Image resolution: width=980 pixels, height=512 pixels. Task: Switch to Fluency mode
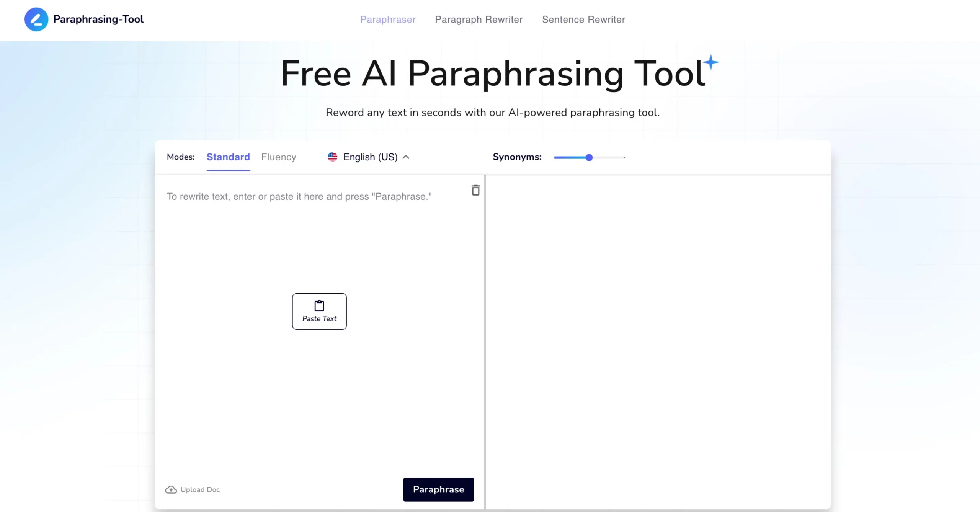279,157
